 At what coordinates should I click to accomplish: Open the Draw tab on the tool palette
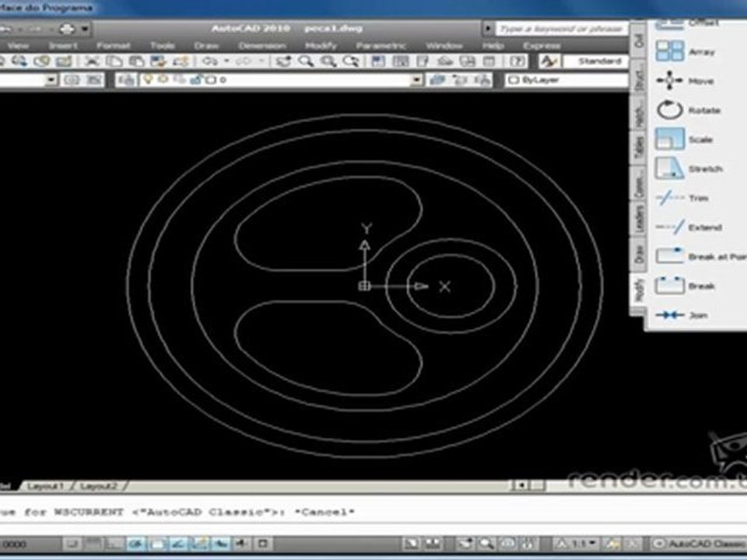click(639, 254)
